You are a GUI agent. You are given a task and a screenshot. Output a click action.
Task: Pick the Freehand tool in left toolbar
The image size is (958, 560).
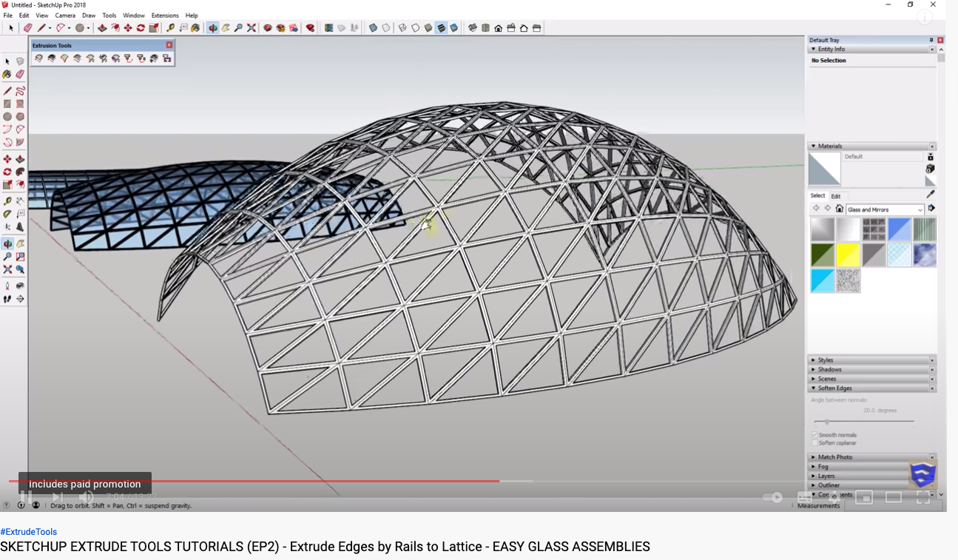click(x=20, y=91)
